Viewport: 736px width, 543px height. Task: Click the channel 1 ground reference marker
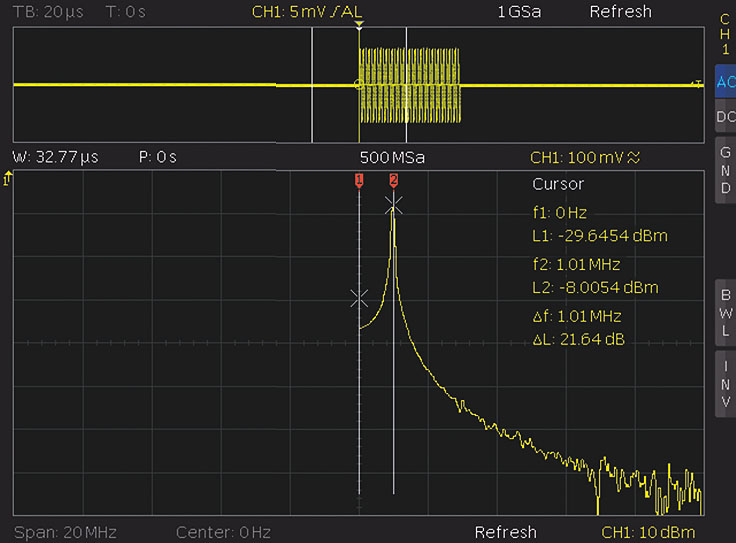tap(9, 178)
